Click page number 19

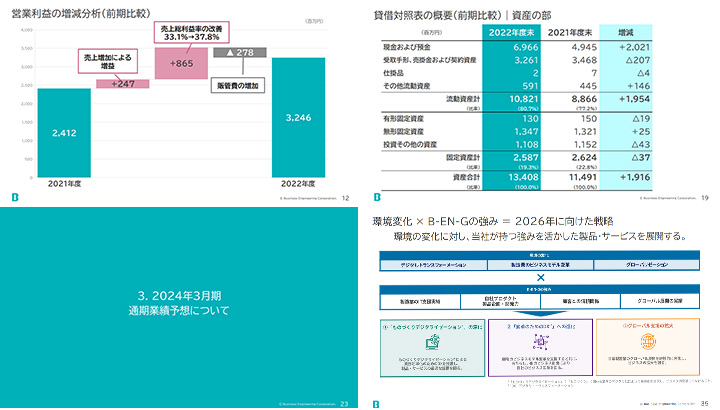(705, 198)
